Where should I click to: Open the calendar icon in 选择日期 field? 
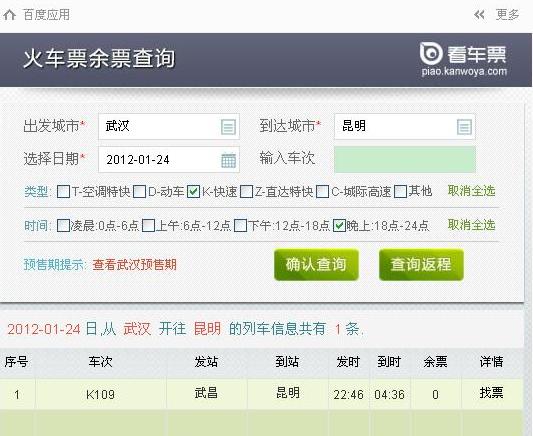228,160
